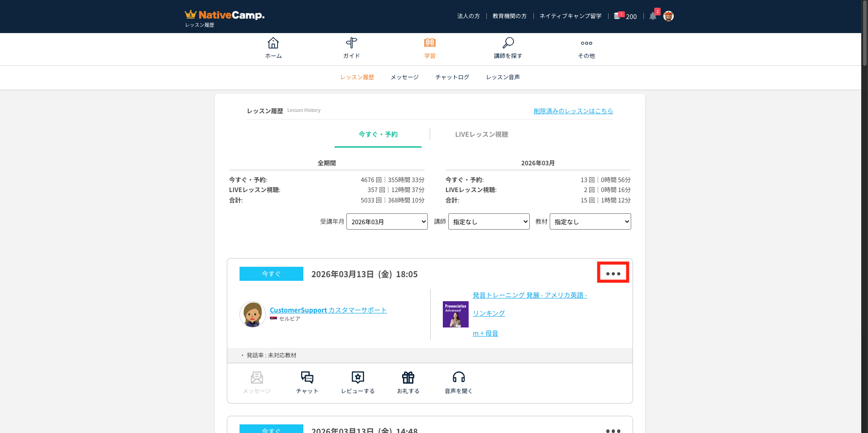Play lesson audio via headphones icon
The height and width of the screenshot is (433, 868).
[x=458, y=378]
